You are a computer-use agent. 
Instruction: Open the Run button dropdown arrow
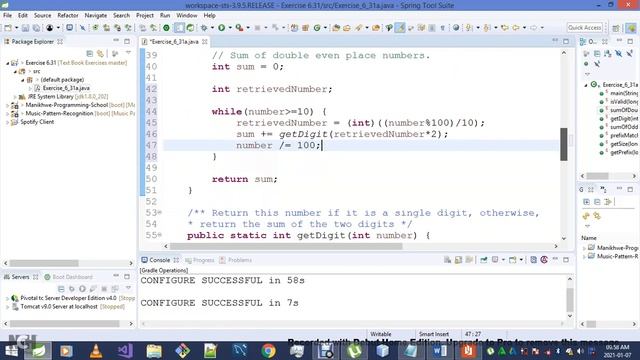point(230,28)
